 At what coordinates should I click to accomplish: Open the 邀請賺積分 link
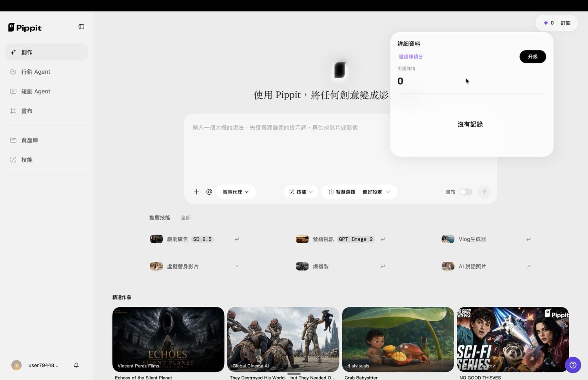point(411,57)
